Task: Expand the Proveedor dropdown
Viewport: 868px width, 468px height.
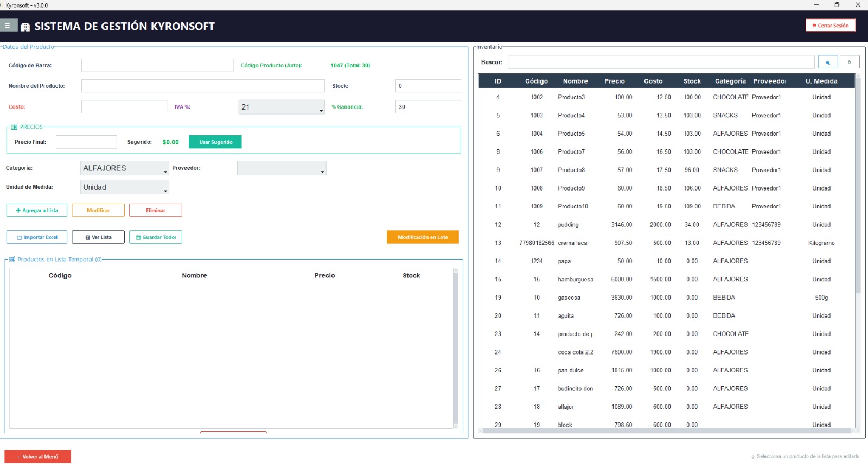Action: pyautogui.click(x=281, y=168)
